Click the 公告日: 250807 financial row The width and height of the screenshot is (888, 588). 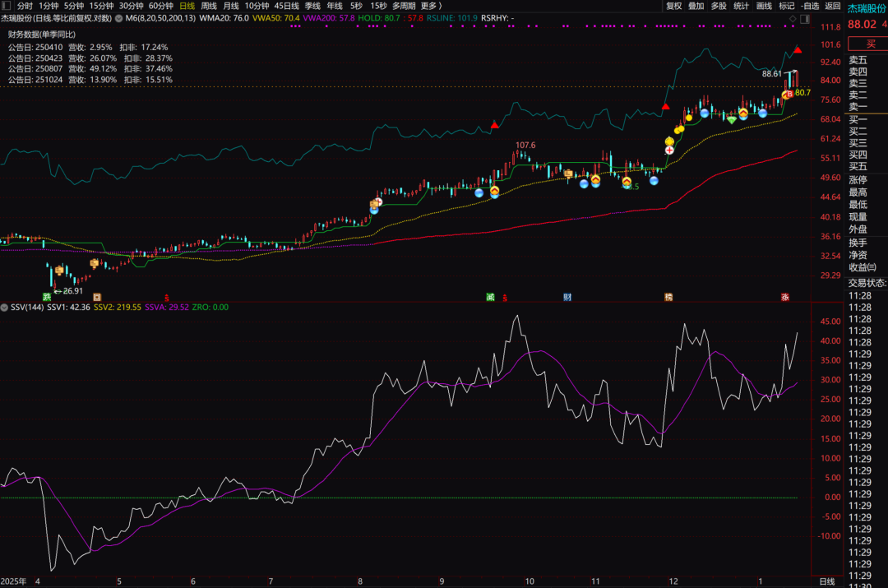[x=90, y=68]
